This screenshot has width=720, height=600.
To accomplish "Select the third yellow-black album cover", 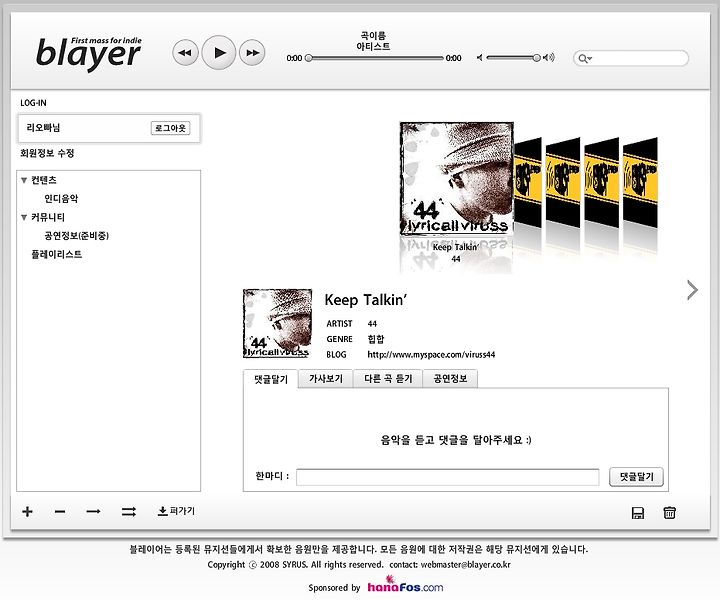I will click(x=602, y=183).
